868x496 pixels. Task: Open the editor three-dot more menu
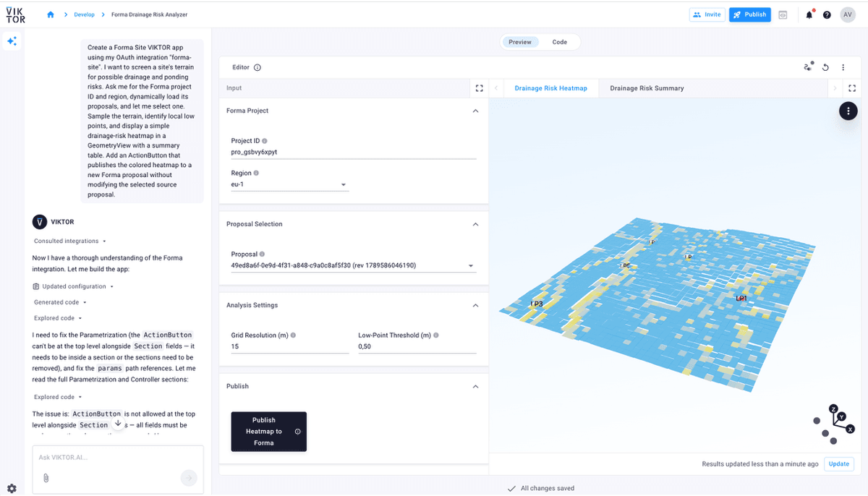843,67
